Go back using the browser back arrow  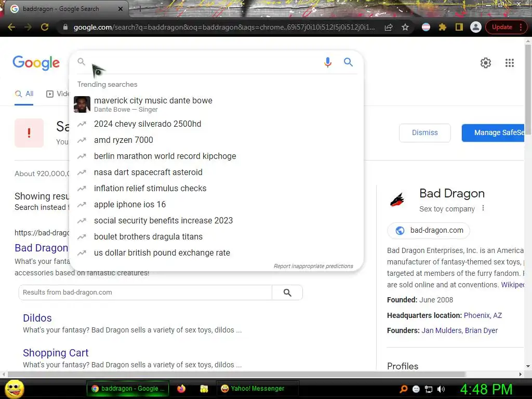click(11, 27)
